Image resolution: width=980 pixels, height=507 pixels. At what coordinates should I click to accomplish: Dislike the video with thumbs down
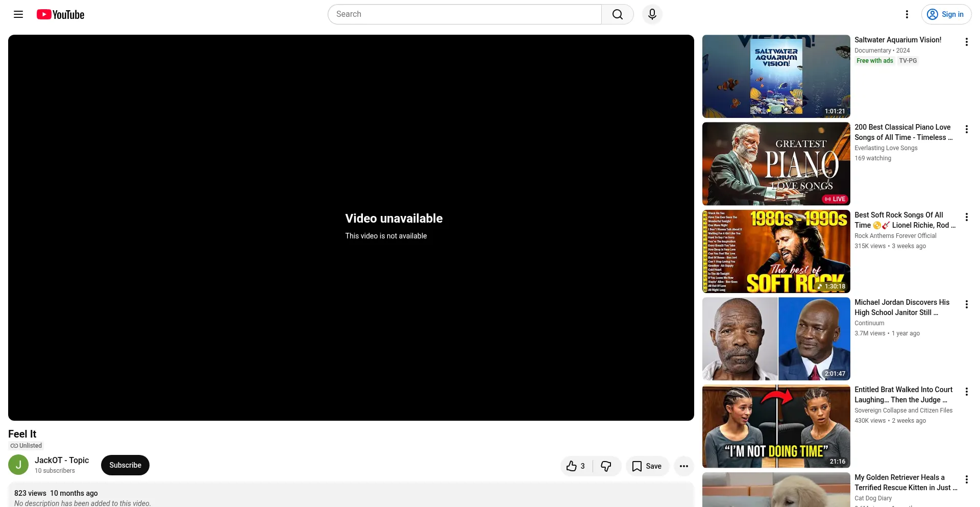pos(606,466)
